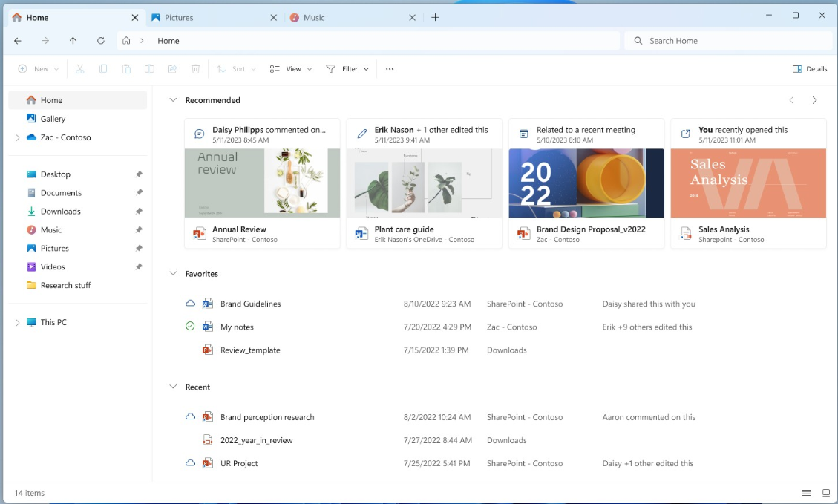Show next recommended files arrow
Screen dimensions: 838x504
pyautogui.click(x=814, y=100)
